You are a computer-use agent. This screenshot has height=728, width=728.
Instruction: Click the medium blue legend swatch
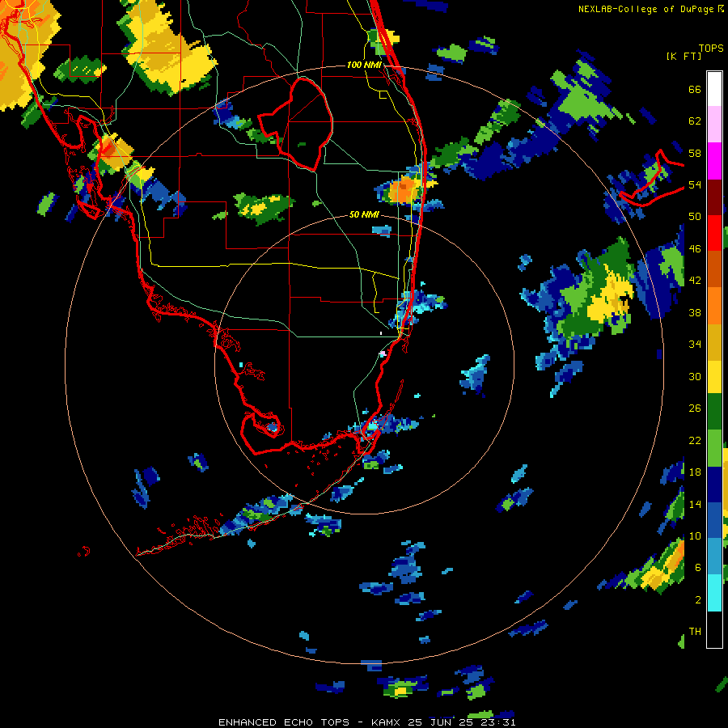(x=714, y=520)
